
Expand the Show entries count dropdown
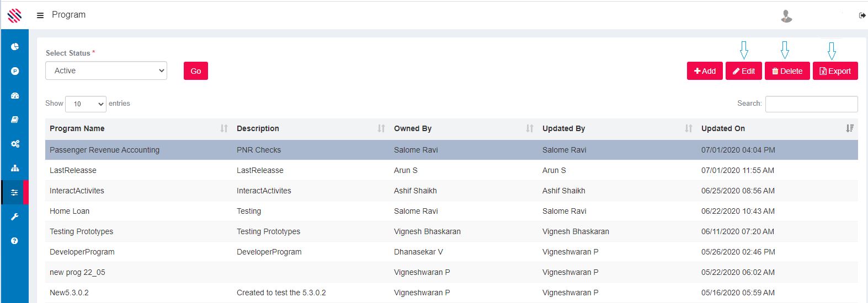(x=86, y=104)
